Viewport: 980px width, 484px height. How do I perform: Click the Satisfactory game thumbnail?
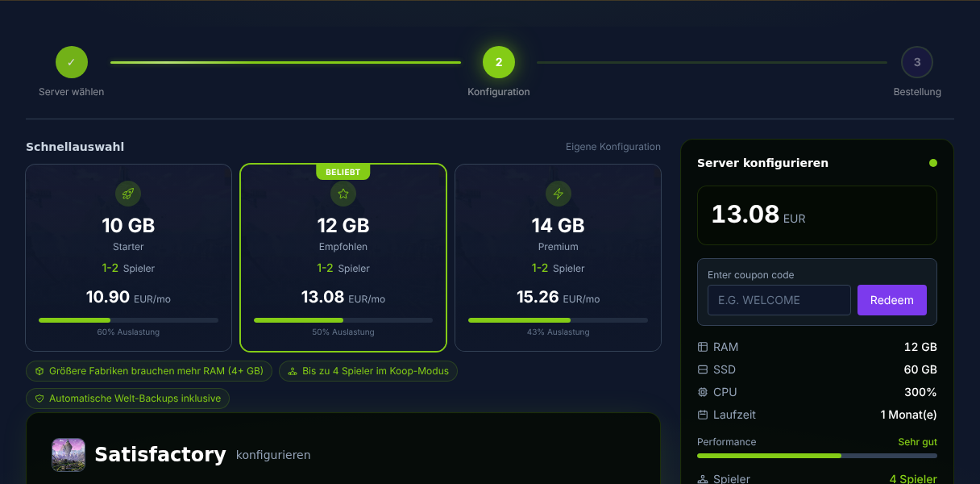coord(69,455)
